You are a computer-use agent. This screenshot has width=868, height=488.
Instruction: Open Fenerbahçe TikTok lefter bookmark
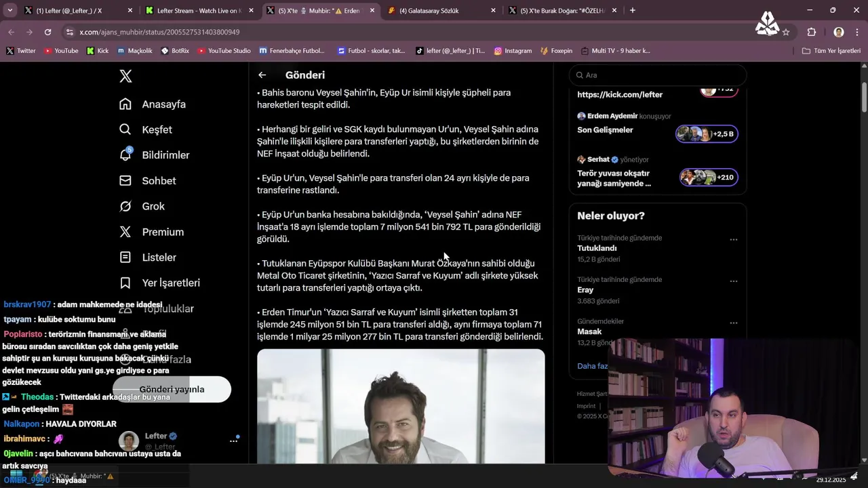point(450,51)
